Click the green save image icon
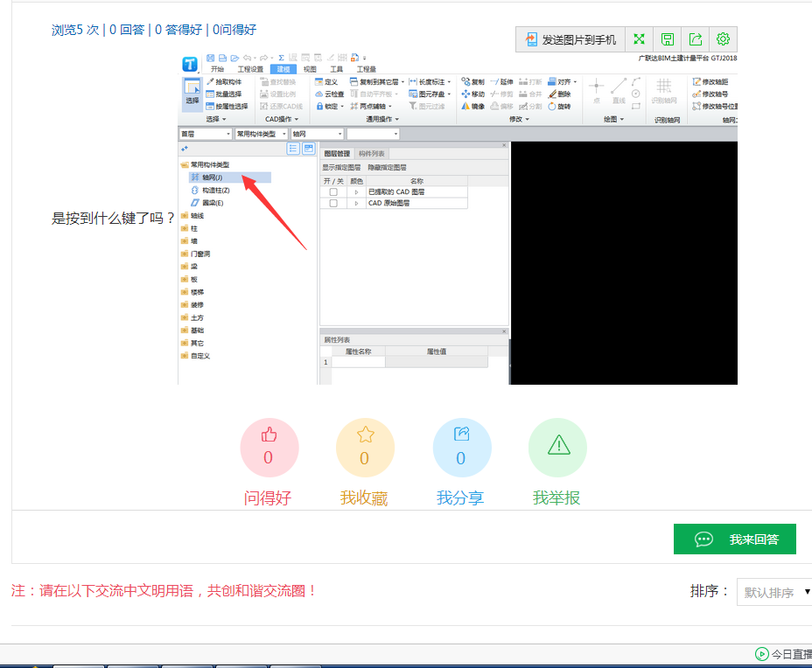812x668 pixels. 667,39
